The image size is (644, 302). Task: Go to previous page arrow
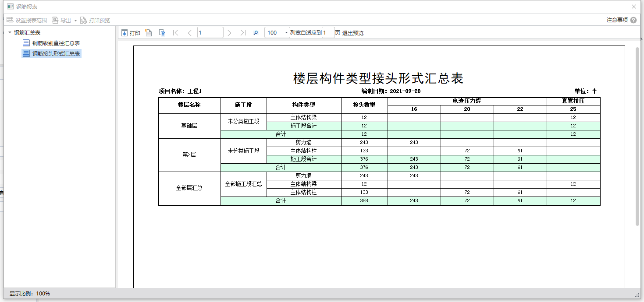(189, 33)
